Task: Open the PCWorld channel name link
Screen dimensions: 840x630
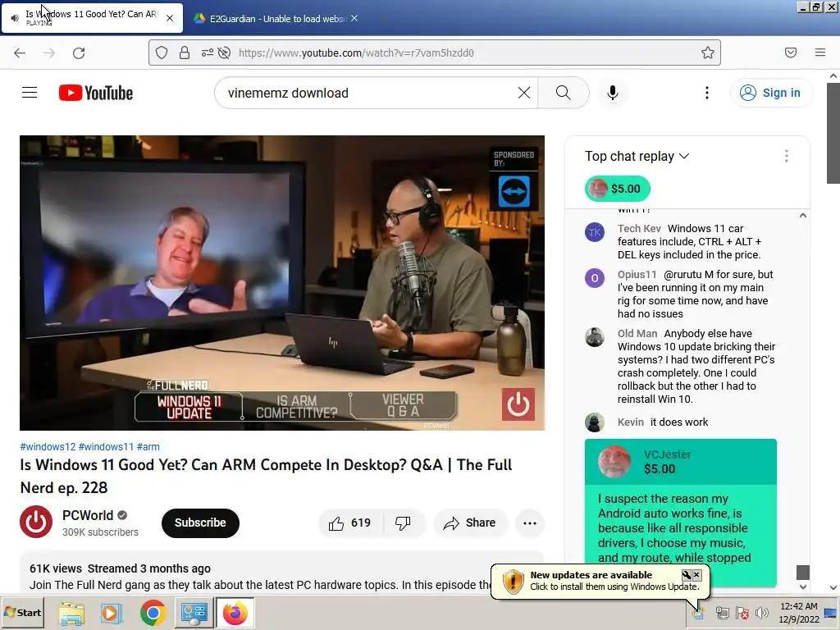Action: coord(87,515)
